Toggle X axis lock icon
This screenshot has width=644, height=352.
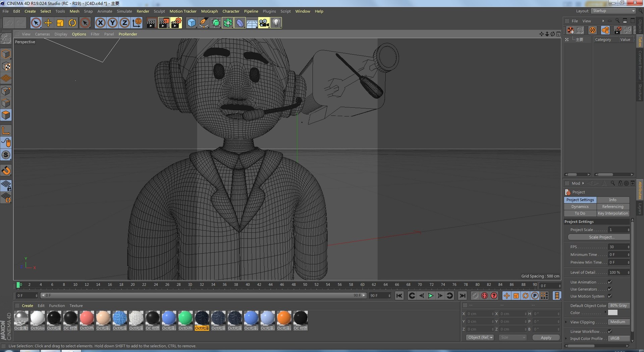100,23
